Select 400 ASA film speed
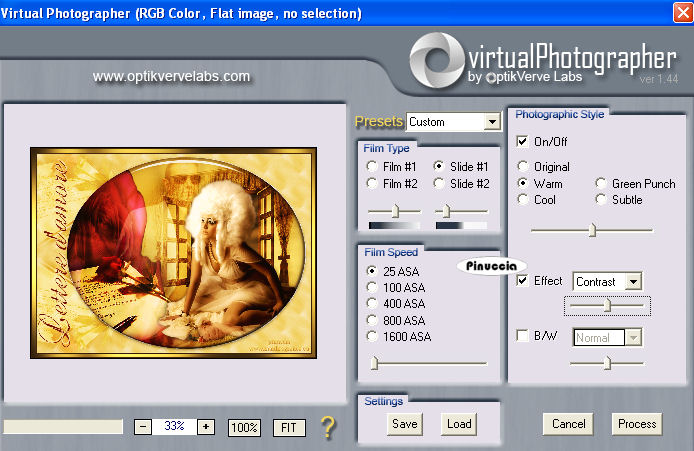Image resolution: width=694 pixels, height=451 pixels. coord(372,304)
